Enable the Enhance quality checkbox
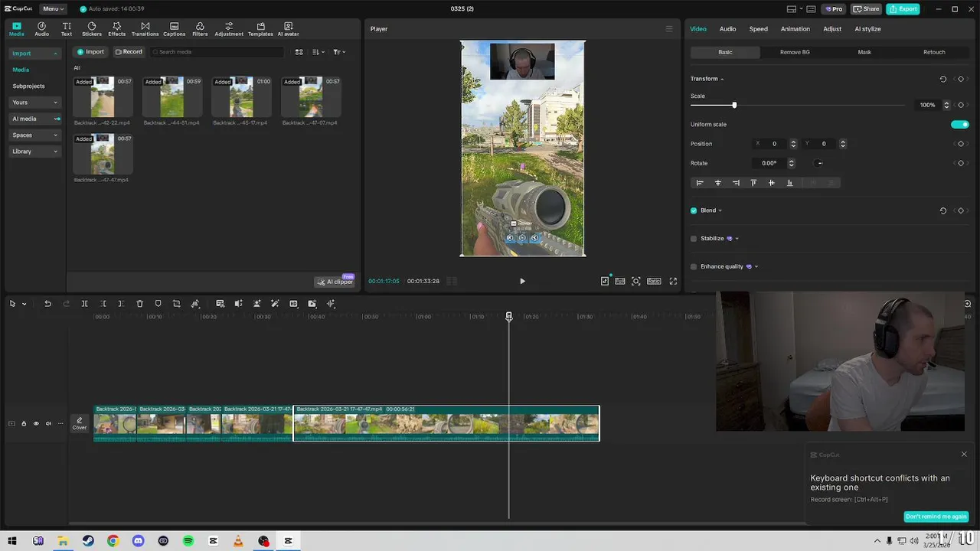The image size is (980, 551). tap(694, 266)
